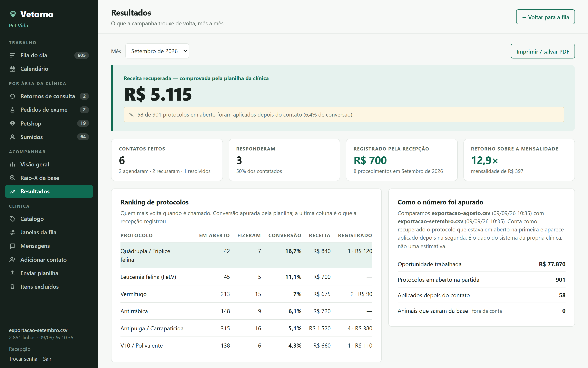Viewport: 588px width, 368px height.
Task: Click the Pedidos de exame flask icon
Action: coord(12,110)
